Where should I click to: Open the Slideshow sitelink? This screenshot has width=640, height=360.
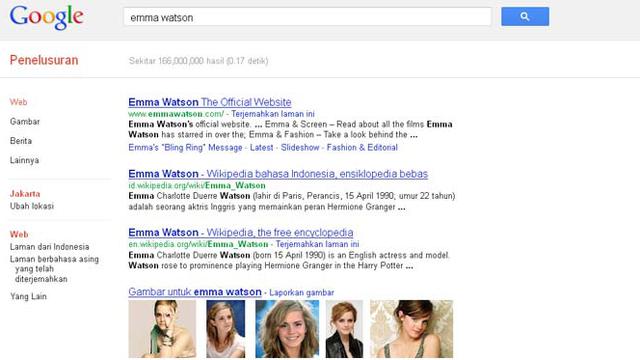tap(300, 147)
